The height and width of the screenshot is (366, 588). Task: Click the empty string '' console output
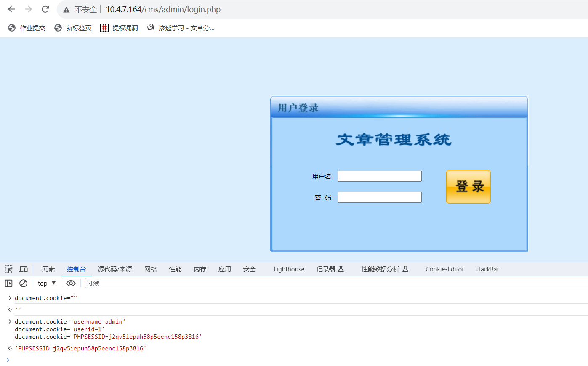click(x=18, y=310)
